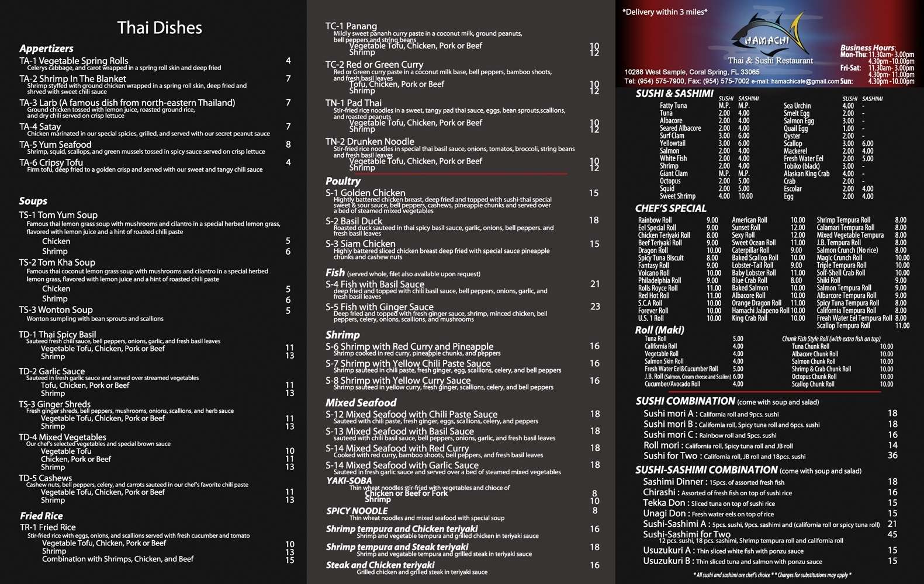
Task: Pick S-5 Fish with Ginger Sauce
Action: click(379, 307)
